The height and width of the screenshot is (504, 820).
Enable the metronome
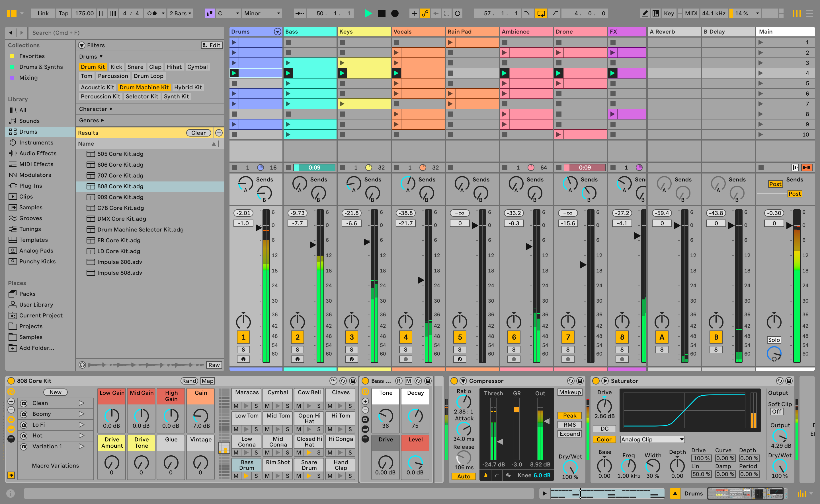(x=152, y=13)
